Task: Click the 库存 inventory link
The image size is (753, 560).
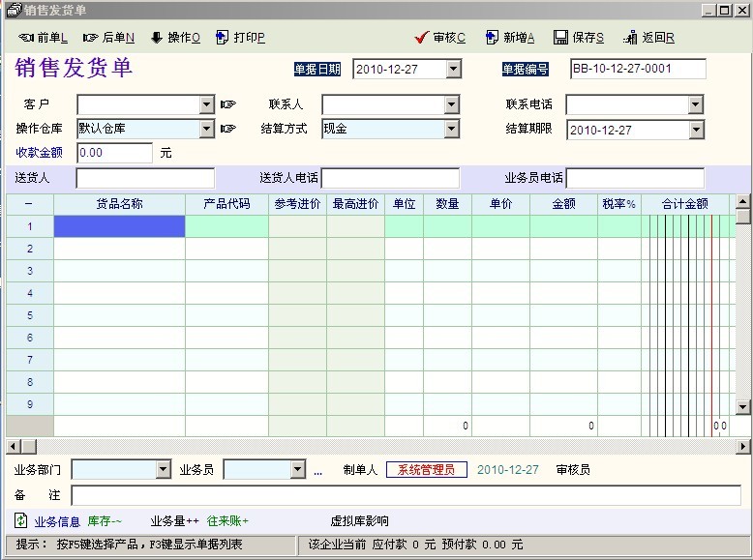Action: (105, 521)
